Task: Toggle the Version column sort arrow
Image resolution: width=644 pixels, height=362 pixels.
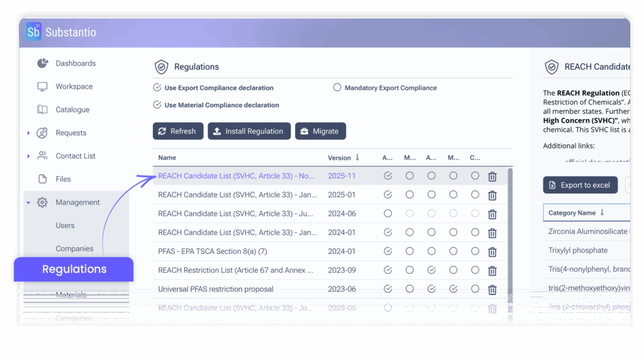Action: point(355,158)
